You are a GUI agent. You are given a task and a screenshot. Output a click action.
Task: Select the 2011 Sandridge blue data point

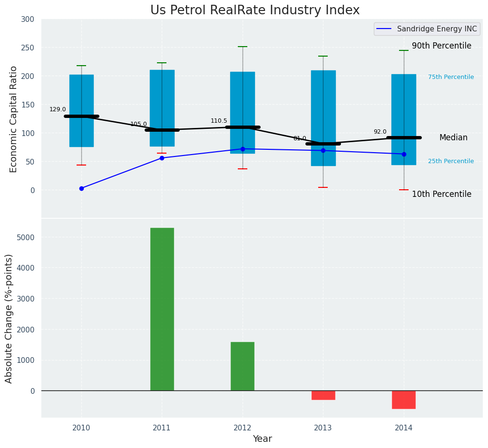pyautogui.click(x=162, y=158)
